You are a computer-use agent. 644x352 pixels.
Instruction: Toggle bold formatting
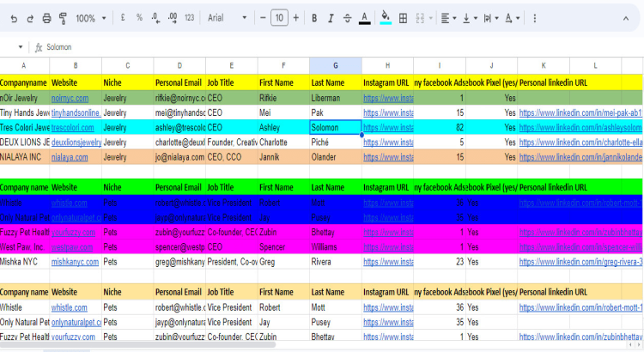point(314,18)
